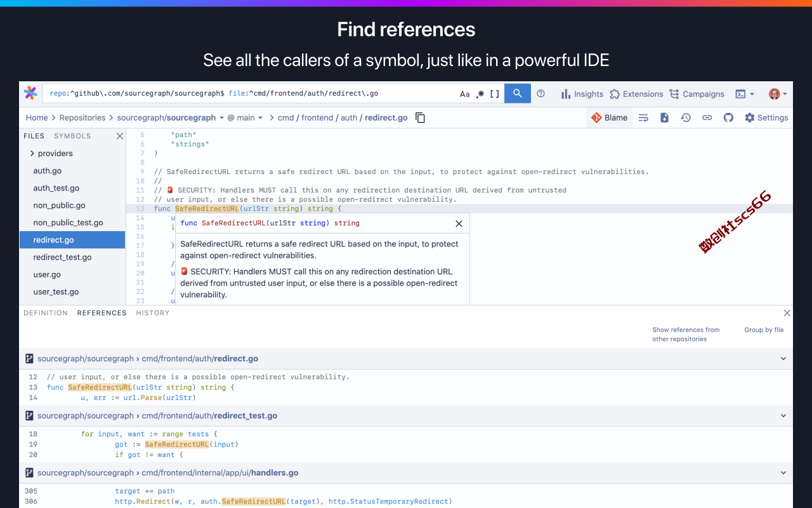Screen dimensions: 812x508
Task: Switch to the SYMBOLS sidebar tab
Action: (72, 136)
